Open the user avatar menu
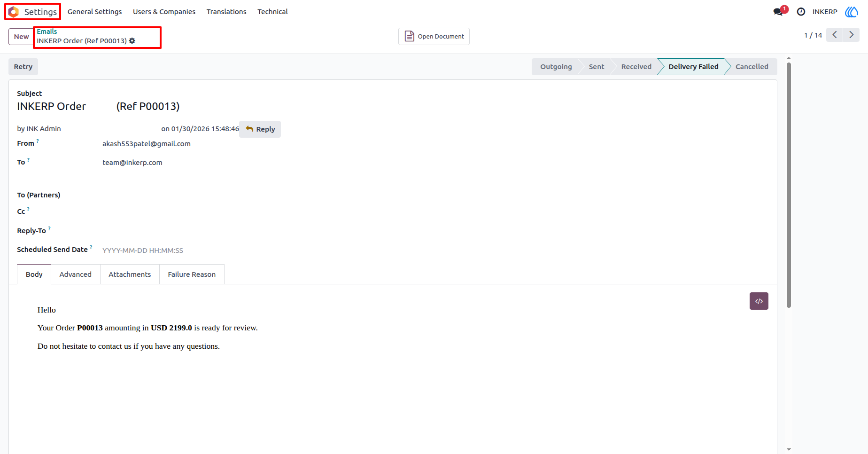Image resolution: width=868 pixels, height=454 pixels. (852, 12)
